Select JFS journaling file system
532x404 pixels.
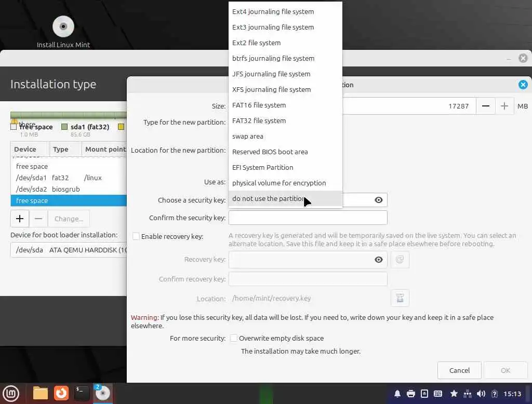(x=285, y=74)
